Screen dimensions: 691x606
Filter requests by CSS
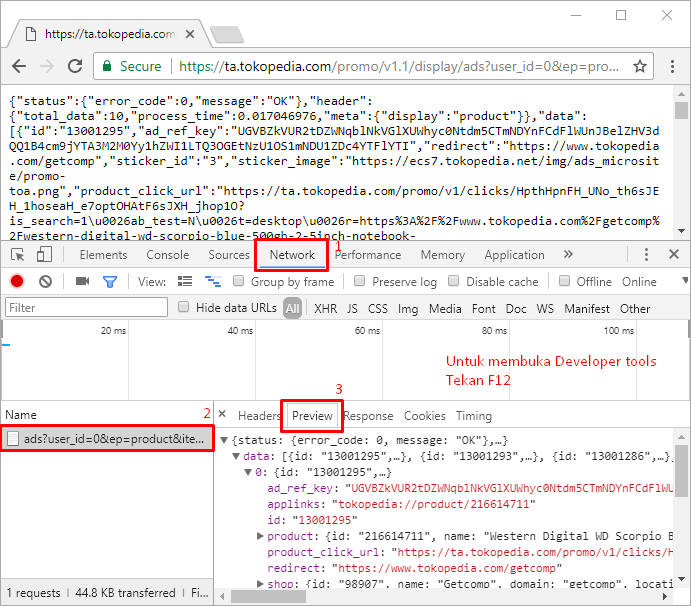pos(378,308)
